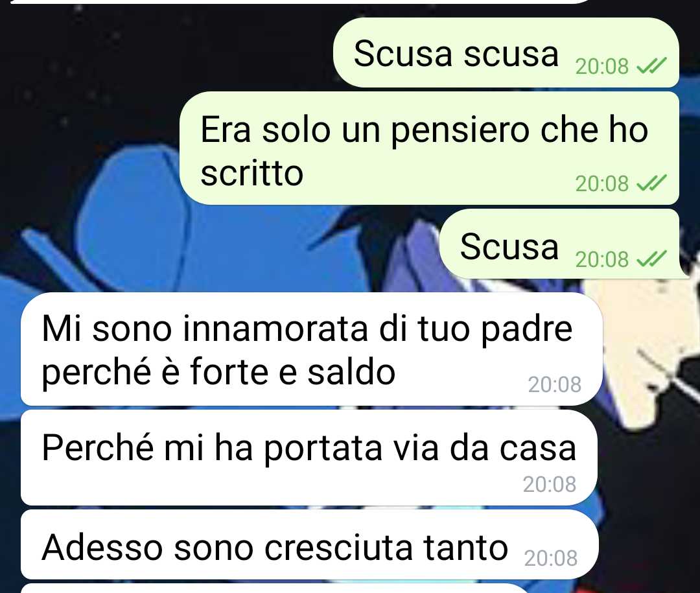This screenshot has width=700, height=593.
Task: Click the 20:08 timestamp beside "Scusa scusa"
Action: point(601,67)
